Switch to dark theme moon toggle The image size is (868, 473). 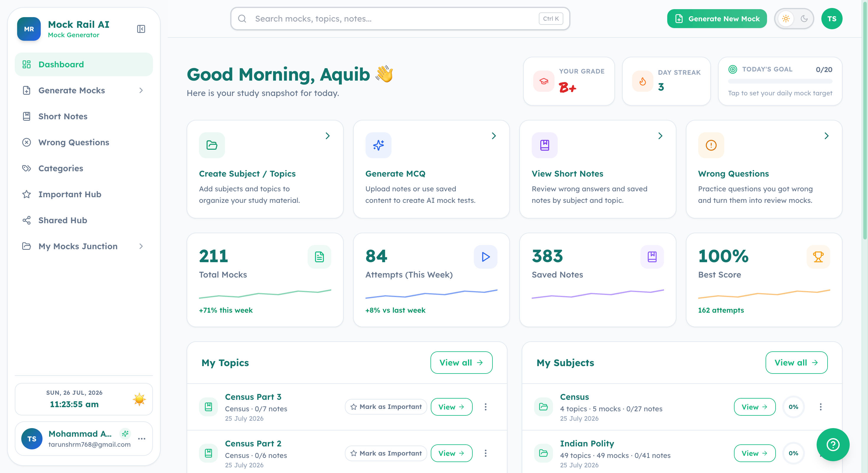pos(804,19)
